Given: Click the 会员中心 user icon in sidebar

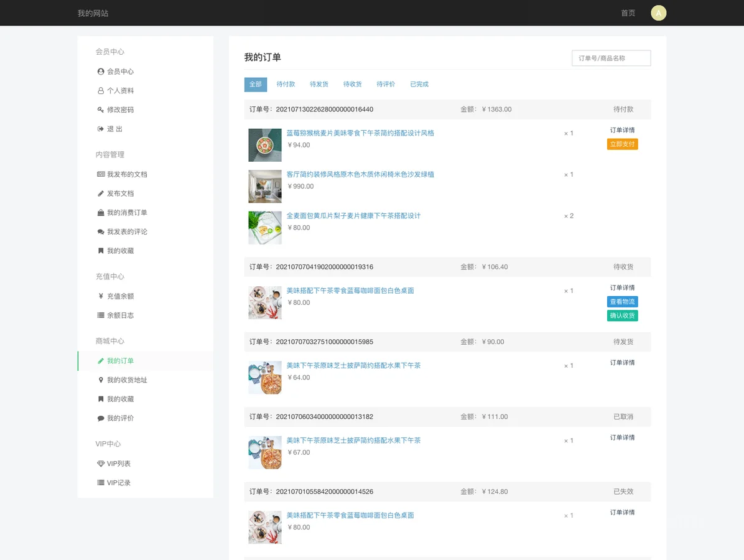Looking at the screenshot, I should coord(101,72).
